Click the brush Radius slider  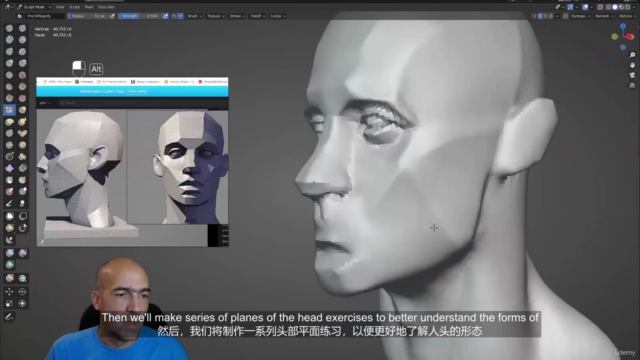tap(88, 16)
